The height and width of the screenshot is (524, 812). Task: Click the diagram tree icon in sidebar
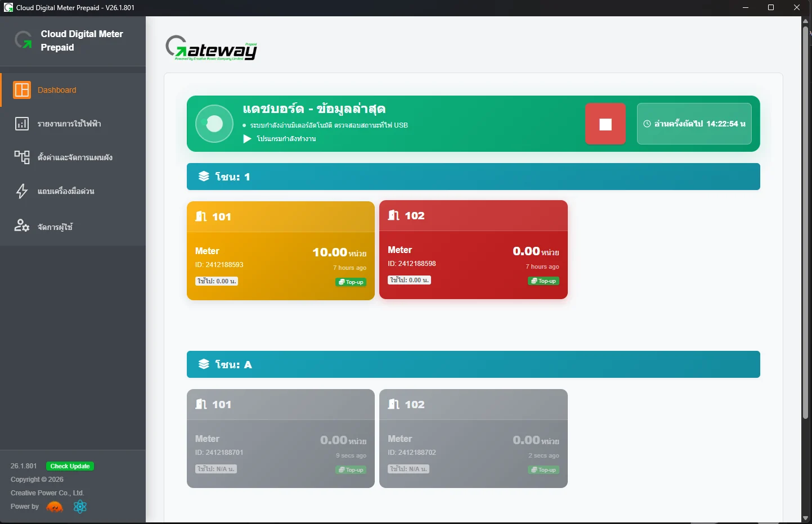point(22,157)
